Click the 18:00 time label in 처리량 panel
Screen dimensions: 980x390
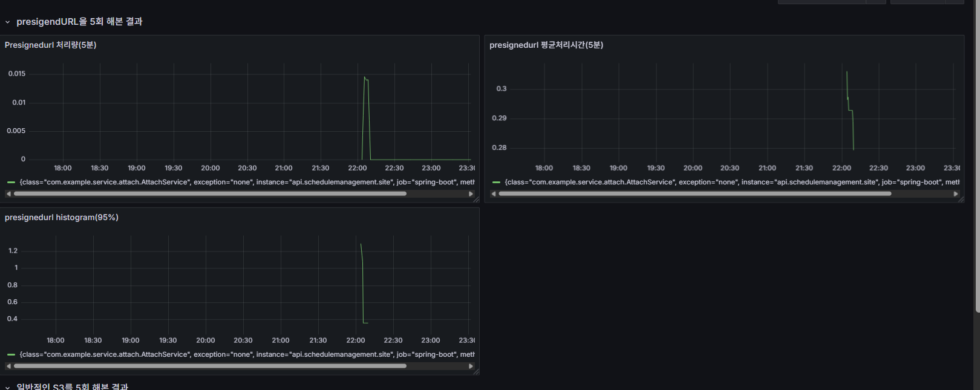pyautogui.click(x=63, y=168)
